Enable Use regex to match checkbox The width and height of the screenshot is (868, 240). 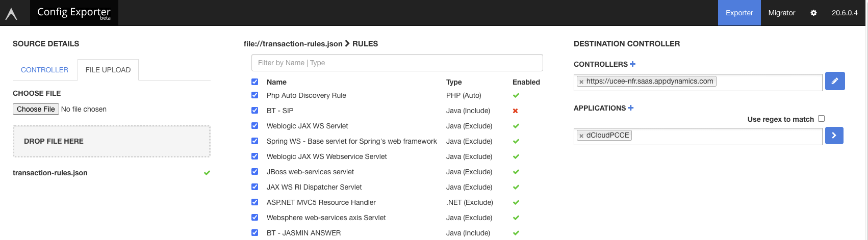(821, 118)
